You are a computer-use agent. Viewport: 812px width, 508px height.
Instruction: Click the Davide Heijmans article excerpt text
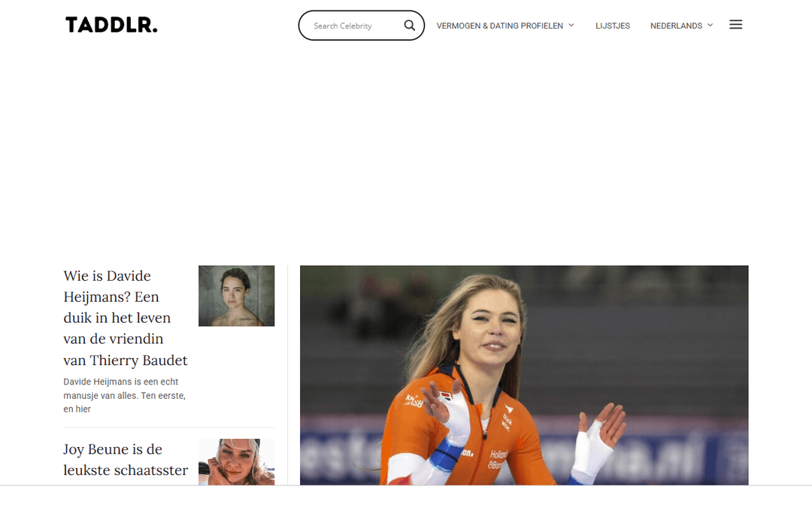[124, 395]
